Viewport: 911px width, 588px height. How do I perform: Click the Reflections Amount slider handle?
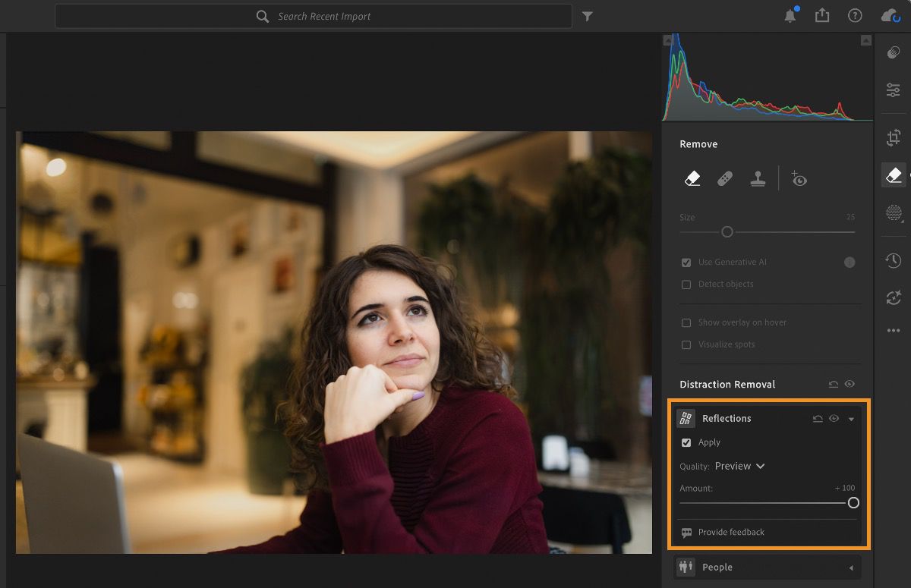point(853,502)
